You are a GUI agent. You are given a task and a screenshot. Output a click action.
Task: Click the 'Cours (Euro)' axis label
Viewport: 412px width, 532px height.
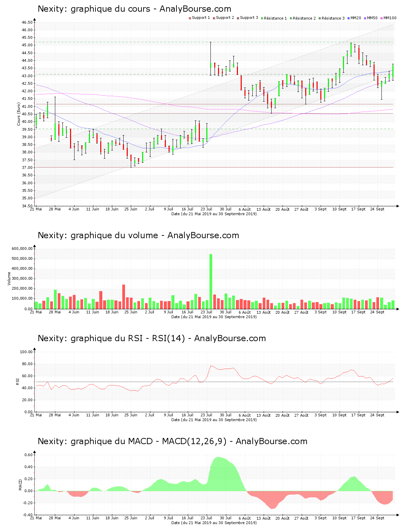click(19, 114)
